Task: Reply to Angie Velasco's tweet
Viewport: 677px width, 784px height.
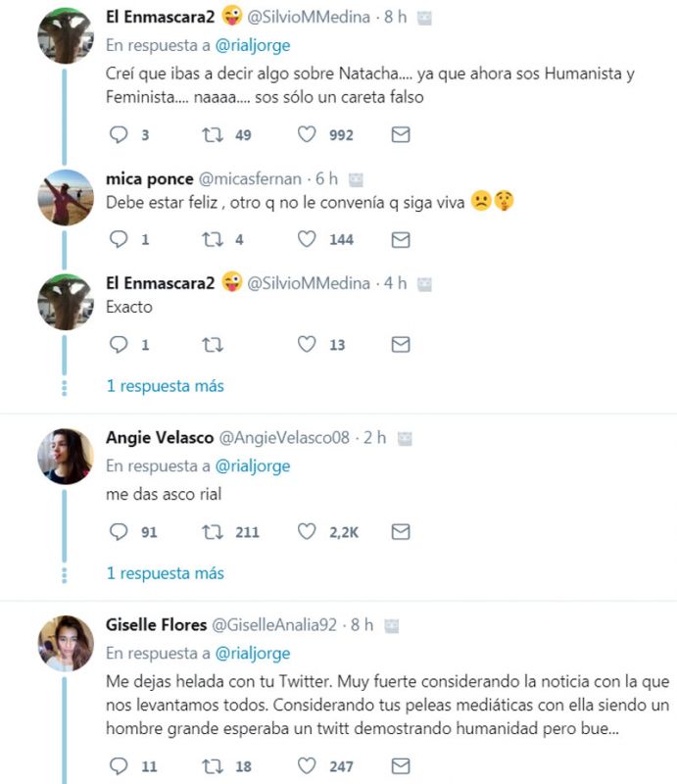Action: tap(118, 531)
